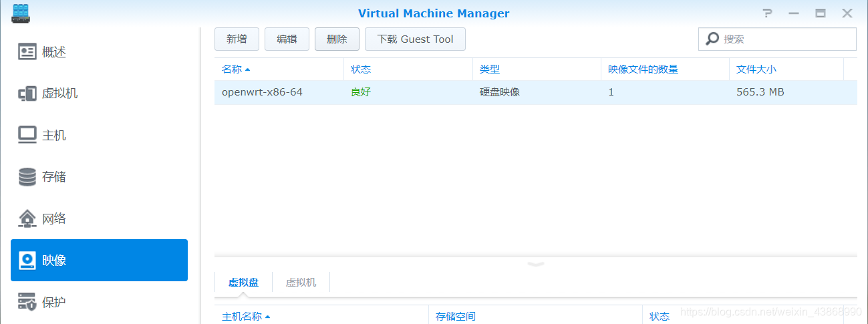Sort by 类型 column header

tap(536, 69)
